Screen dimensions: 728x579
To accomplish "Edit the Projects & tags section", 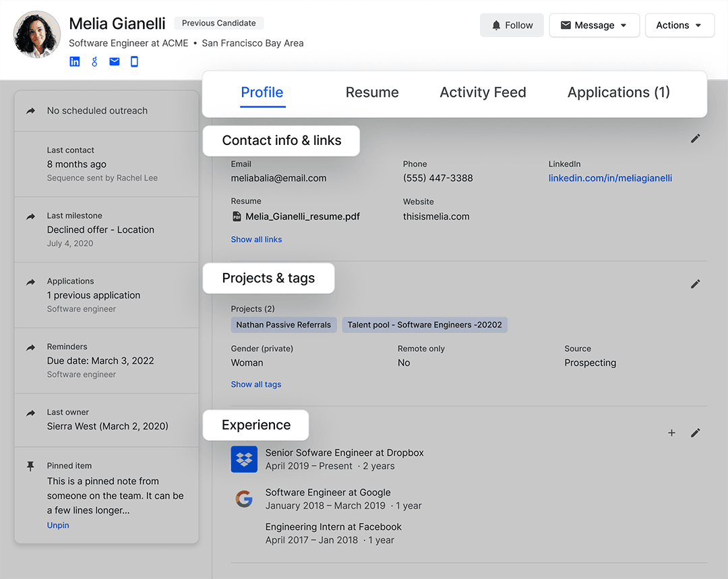I will point(695,284).
